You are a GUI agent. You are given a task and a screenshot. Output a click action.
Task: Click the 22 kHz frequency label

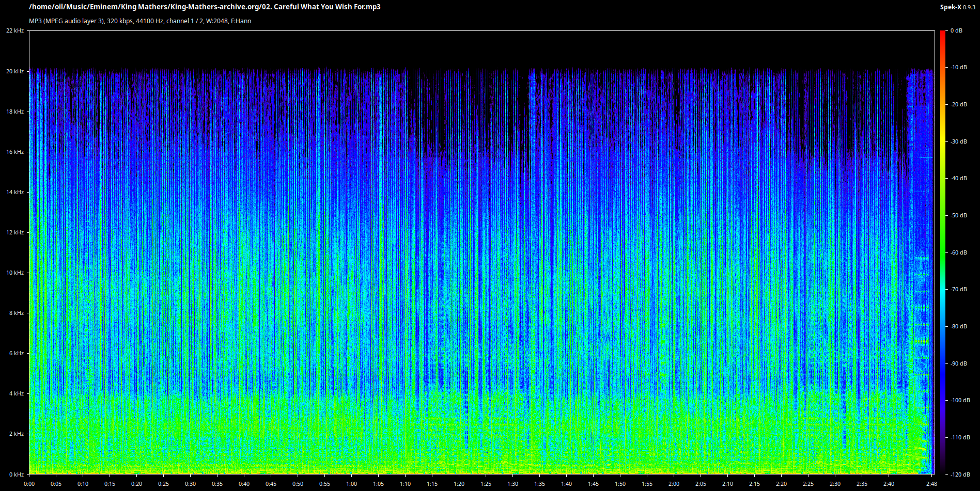pyautogui.click(x=15, y=31)
